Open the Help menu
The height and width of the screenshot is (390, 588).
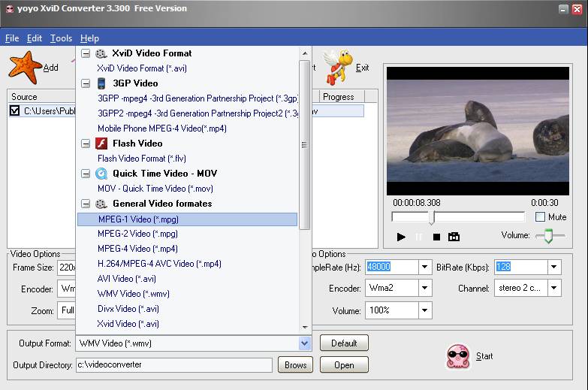(x=89, y=38)
